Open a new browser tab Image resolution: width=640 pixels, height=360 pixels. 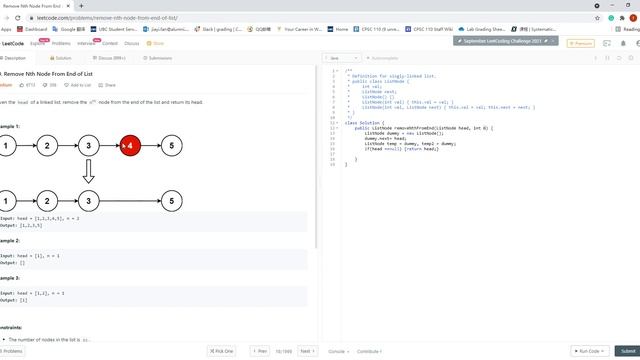tap(81, 6)
